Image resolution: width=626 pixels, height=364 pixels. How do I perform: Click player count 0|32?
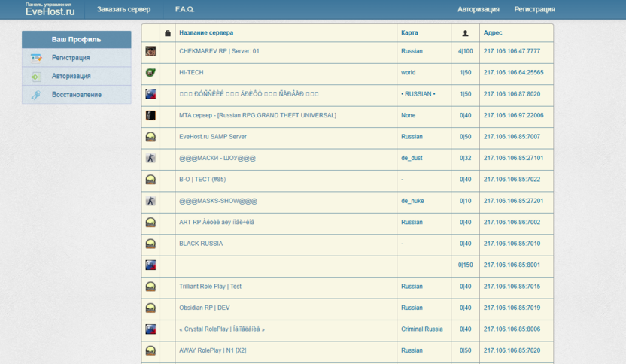click(466, 158)
